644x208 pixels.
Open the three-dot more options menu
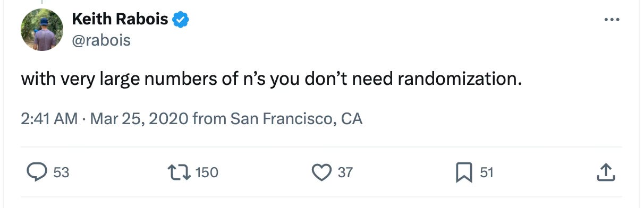[612, 20]
